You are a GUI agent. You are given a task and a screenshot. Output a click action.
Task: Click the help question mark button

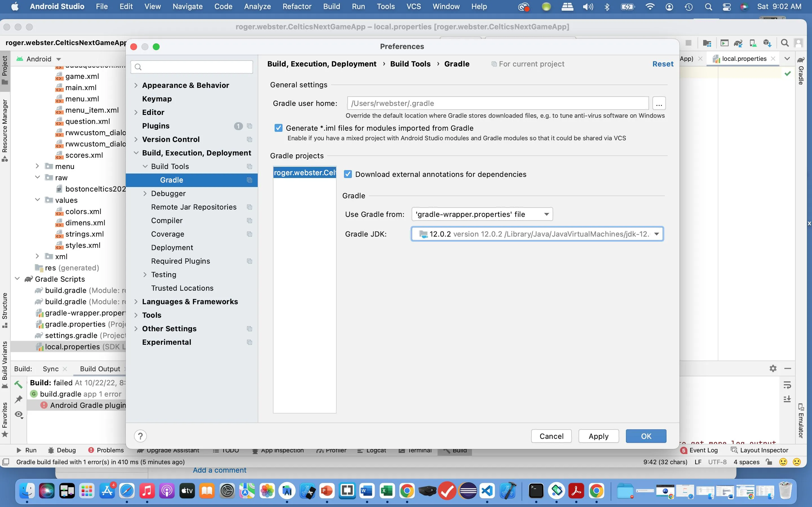140,436
